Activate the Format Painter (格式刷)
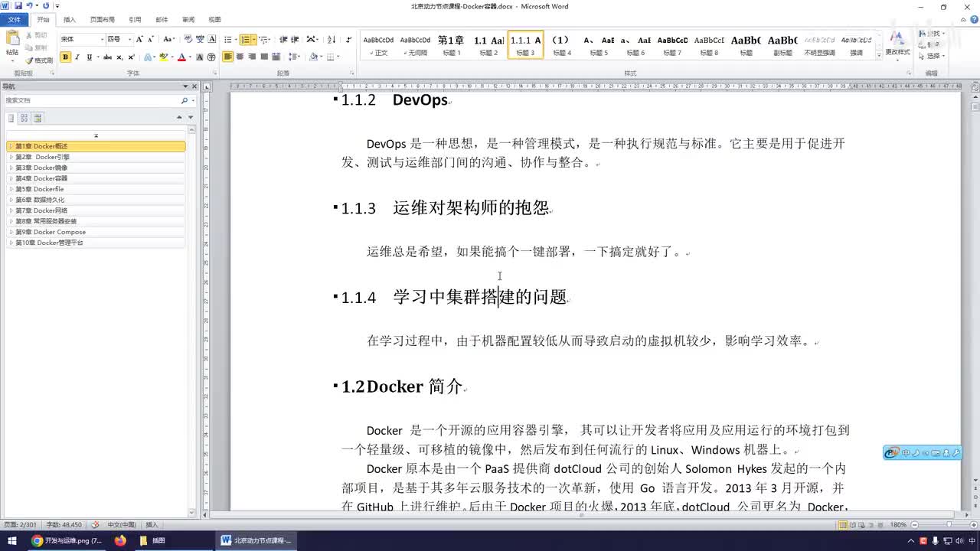Image resolution: width=980 pixels, height=551 pixels. (x=38, y=60)
